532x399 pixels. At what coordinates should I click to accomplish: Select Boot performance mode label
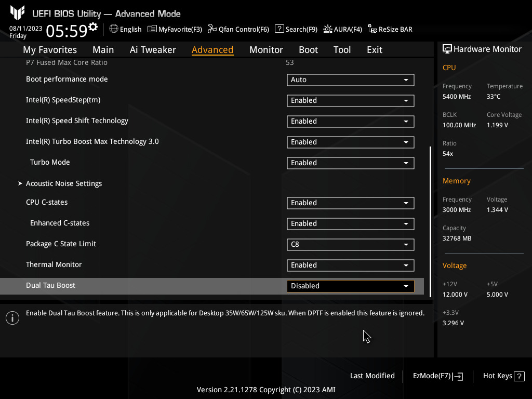[x=67, y=79]
